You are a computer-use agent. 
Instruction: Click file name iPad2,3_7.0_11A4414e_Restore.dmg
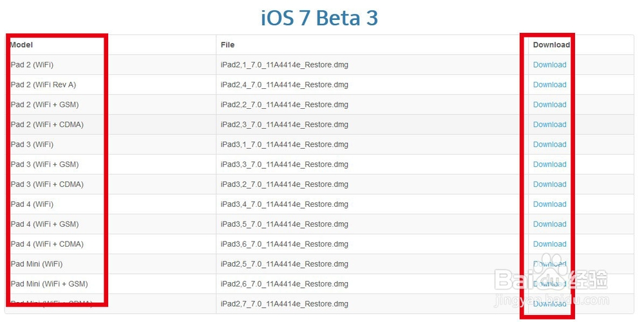(284, 124)
